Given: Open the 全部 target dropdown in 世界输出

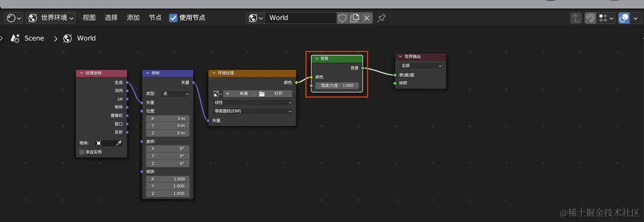Looking at the screenshot, I should pos(421,66).
